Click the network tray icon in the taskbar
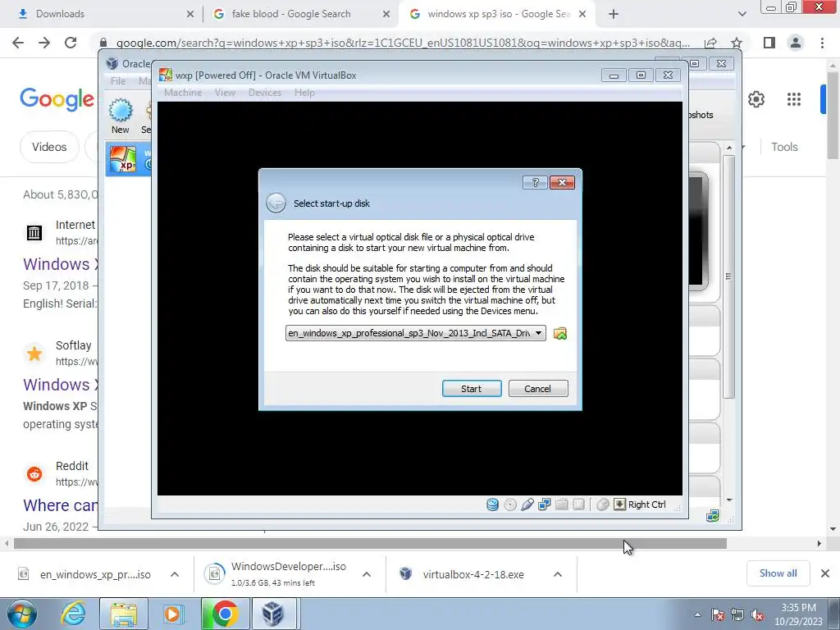The width and height of the screenshot is (840, 630). (737, 614)
